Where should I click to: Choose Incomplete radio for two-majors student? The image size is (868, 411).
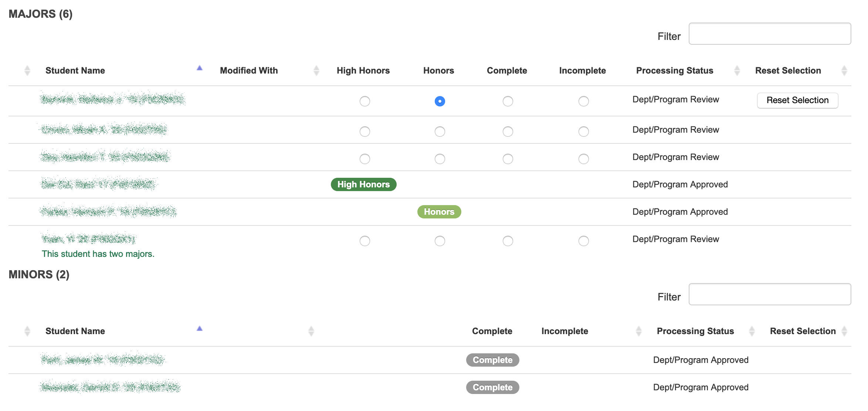(583, 241)
